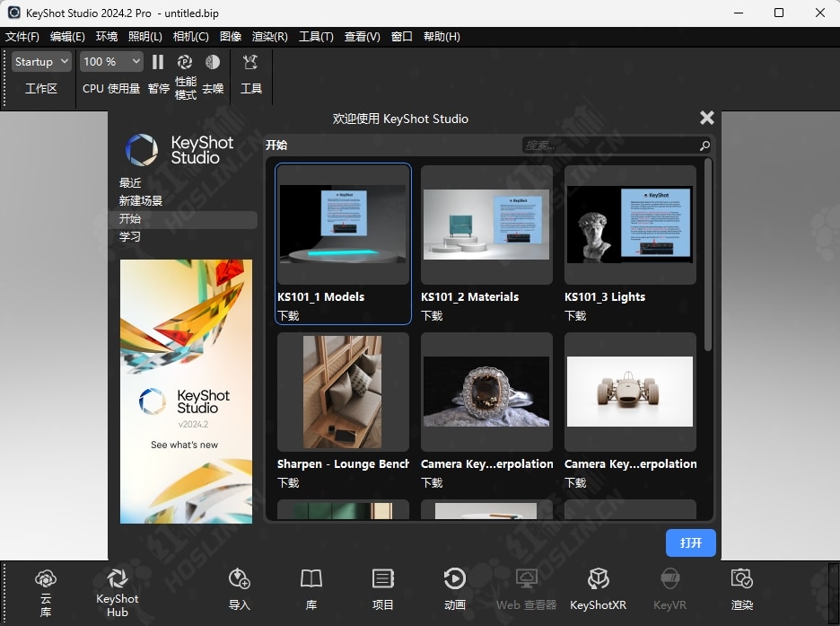Expand the CPU usage 100% dropdown
The width and height of the screenshot is (840, 626).
pyautogui.click(x=111, y=62)
